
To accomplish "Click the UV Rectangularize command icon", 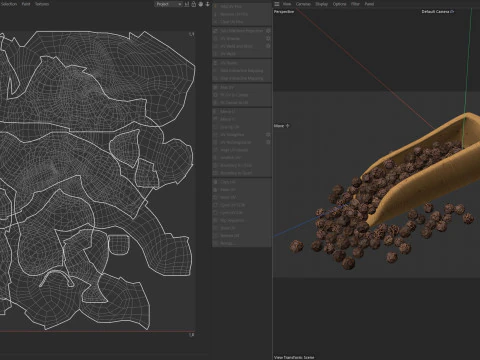I will (215, 142).
